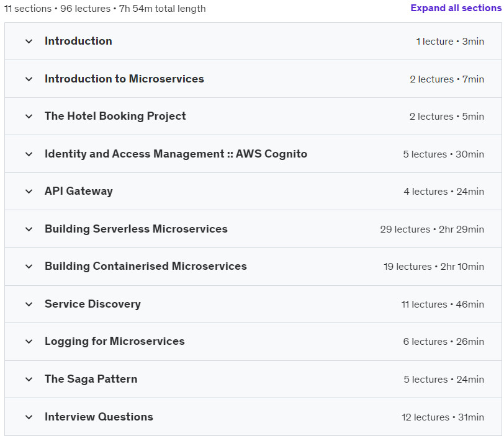Viewport: 504px width, 436px height.
Task: Click the '1 lecture • 3min' text
Action: click(x=450, y=42)
